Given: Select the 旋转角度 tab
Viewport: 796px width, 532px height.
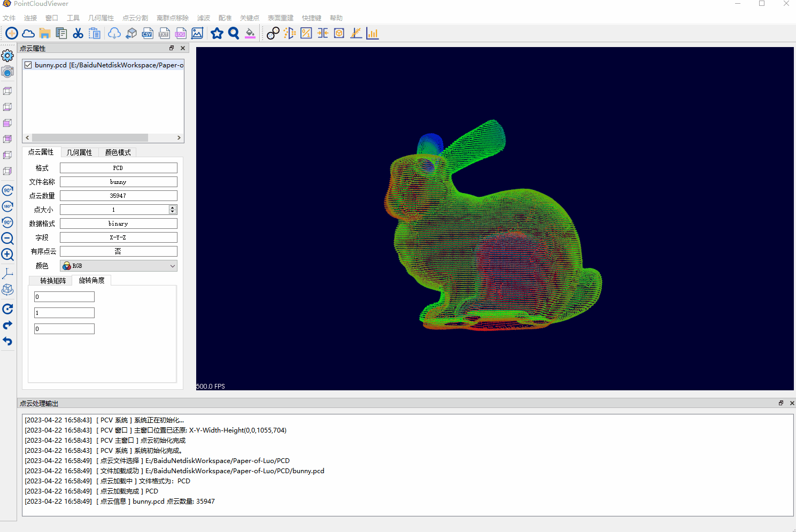Looking at the screenshot, I should [x=92, y=280].
